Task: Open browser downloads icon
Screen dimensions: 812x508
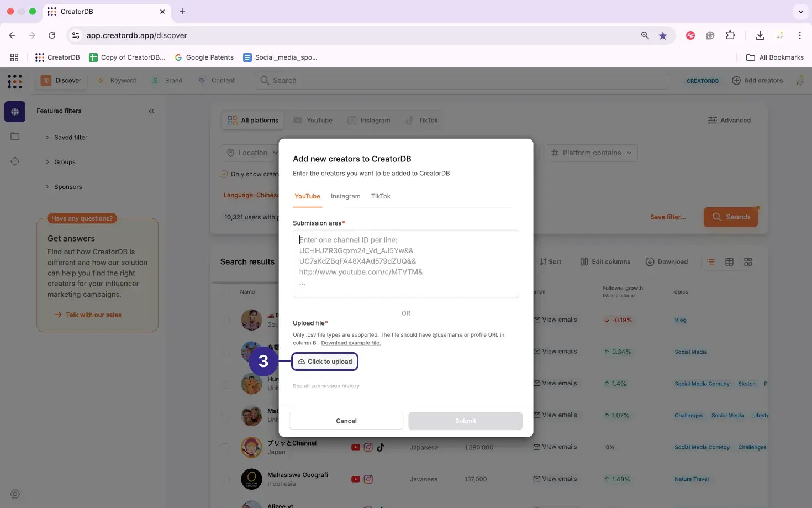Action: click(x=760, y=35)
